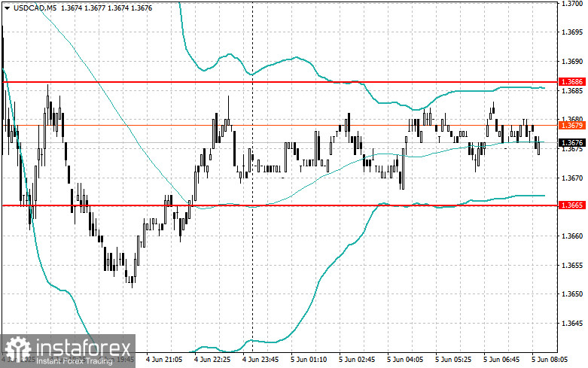The width and height of the screenshot is (588, 368).
Task: Click the 1.3650 price scale value
Action: (x=572, y=294)
